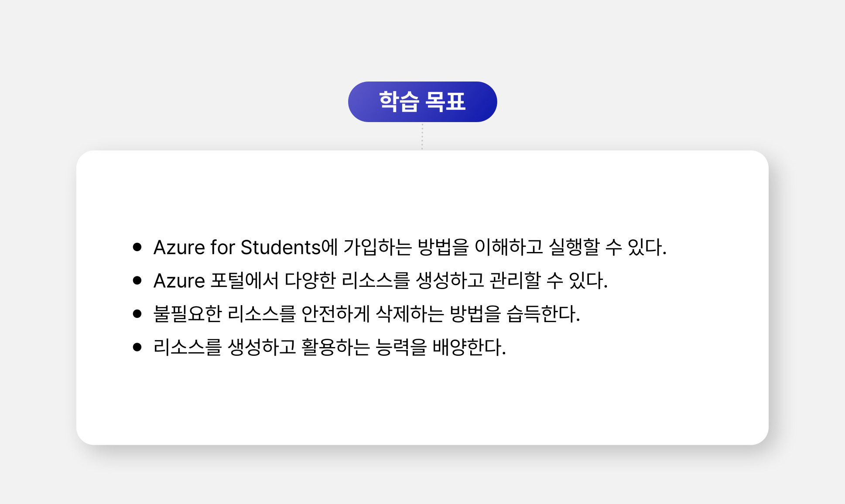Select the word "가입하는" in first bullet

(377, 247)
